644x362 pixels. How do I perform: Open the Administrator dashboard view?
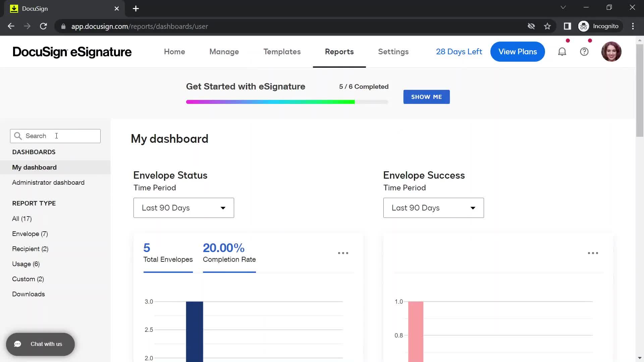tap(48, 183)
